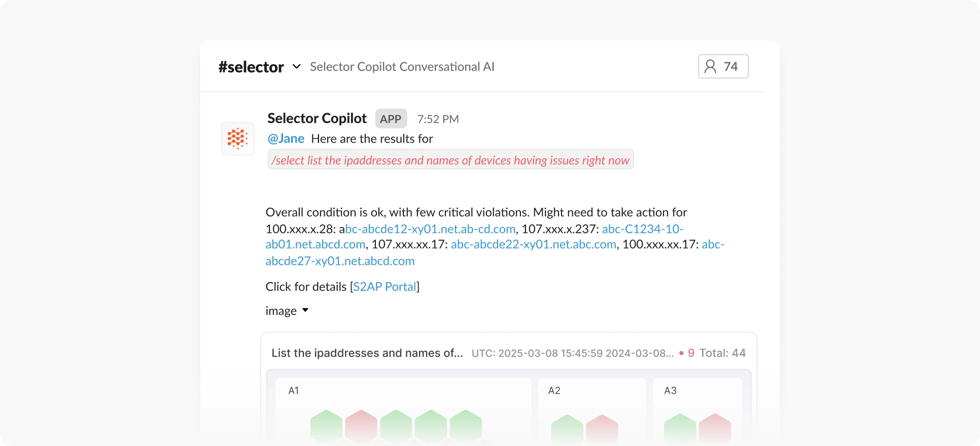Open link abc-abcde12-xy01.net.ab-cd.com
The width and height of the screenshot is (980, 446).
430,229
